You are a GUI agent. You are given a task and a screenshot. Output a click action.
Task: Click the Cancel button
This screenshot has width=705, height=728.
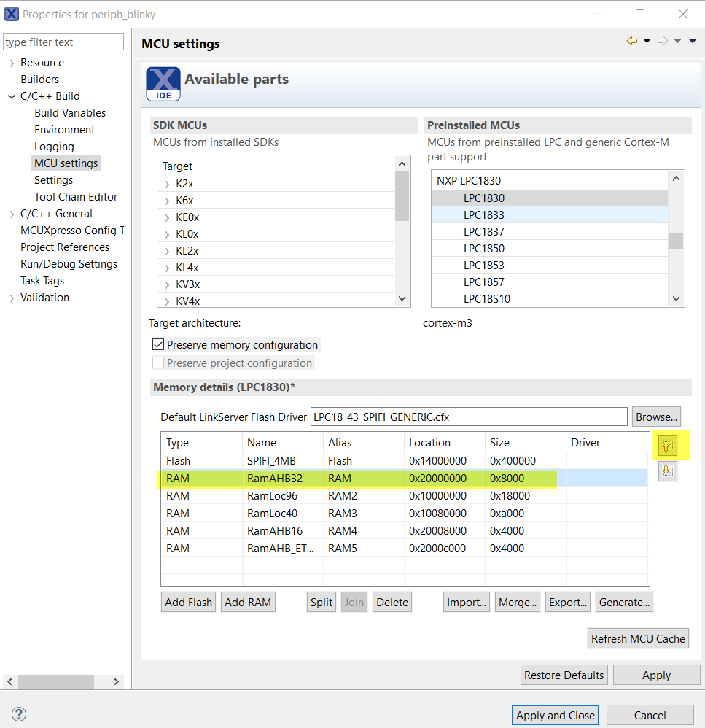click(650, 715)
